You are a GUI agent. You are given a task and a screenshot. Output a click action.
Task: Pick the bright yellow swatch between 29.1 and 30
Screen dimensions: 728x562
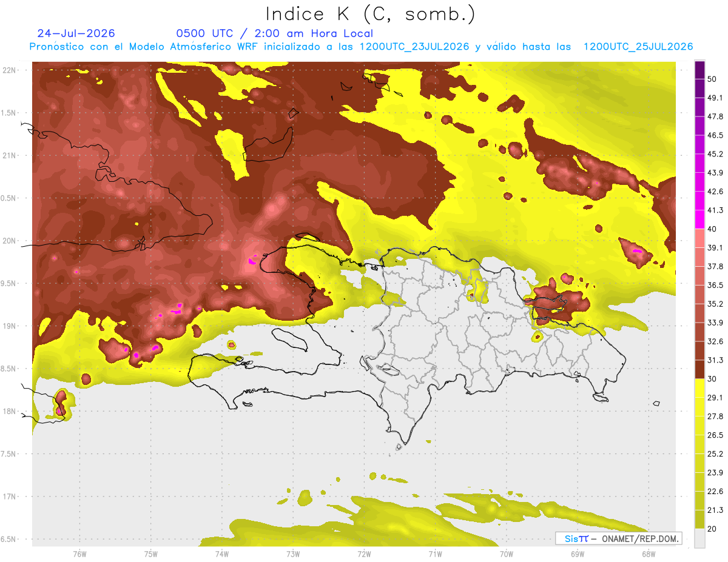pyautogui.click(x=699, y=388)
